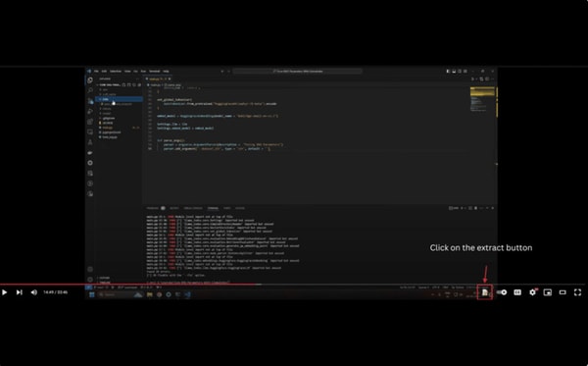Open the Edit menu in VS Code
The image size is (588, 366).
(104, 71)
